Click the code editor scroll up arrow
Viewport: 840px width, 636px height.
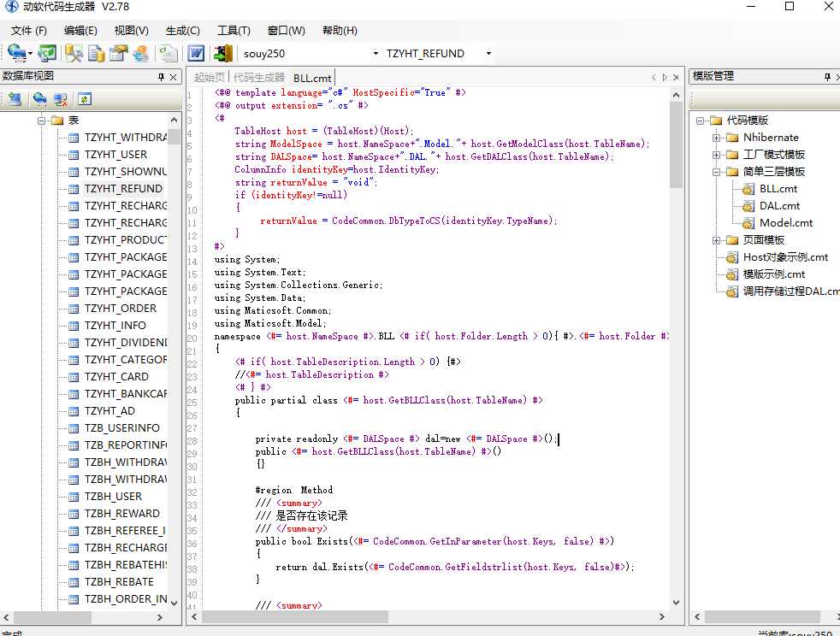676,95
